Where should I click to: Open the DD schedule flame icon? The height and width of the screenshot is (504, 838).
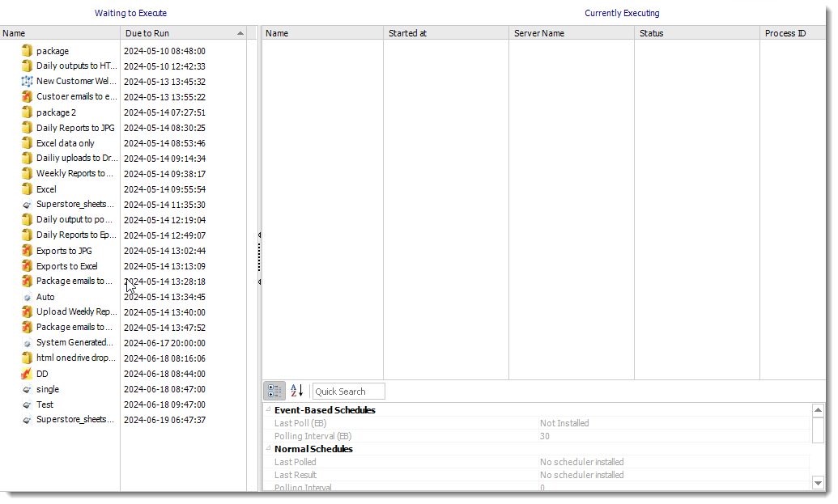(x=27, y=373)
